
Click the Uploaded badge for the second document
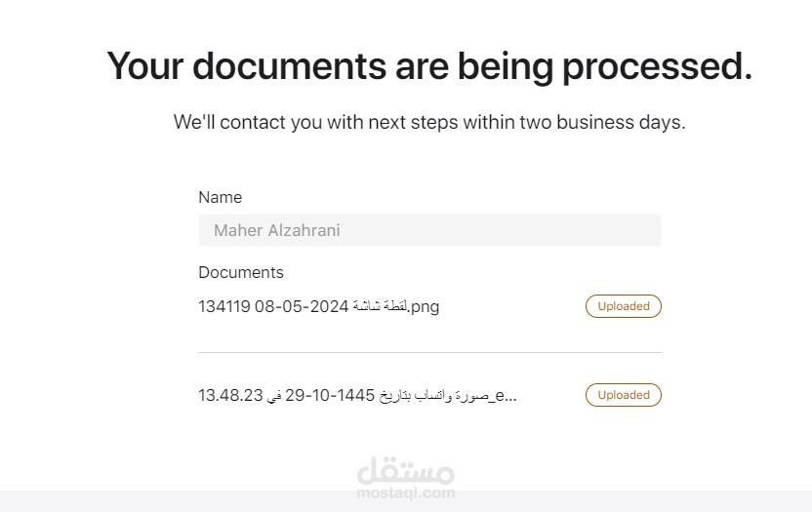click(624, 395)
